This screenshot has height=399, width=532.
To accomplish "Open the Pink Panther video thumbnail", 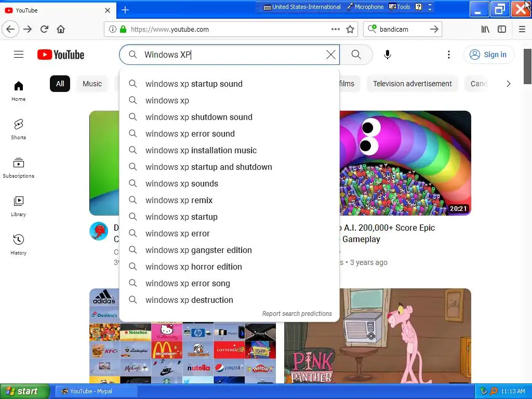I will [378, 336].
